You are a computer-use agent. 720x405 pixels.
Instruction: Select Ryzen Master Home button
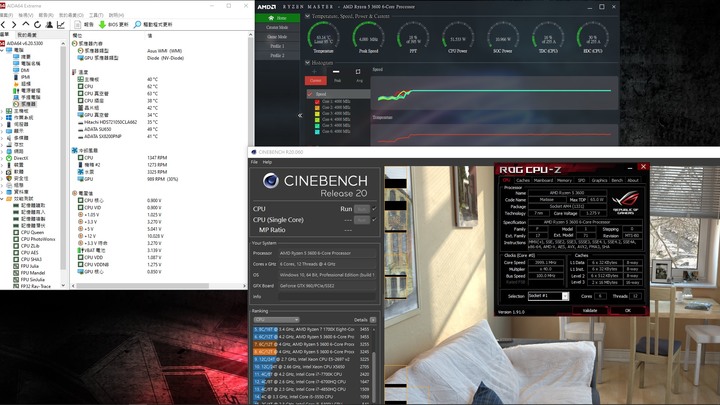click(277, 18)
